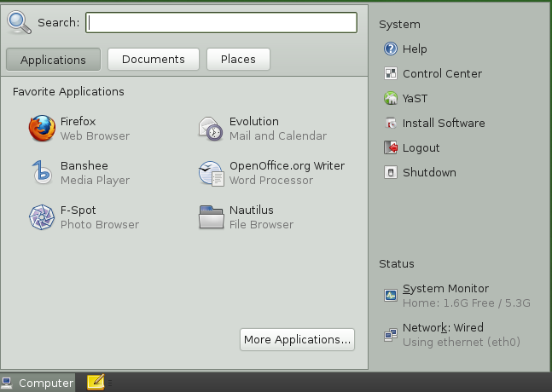Click the System Monitor icon
Screen dimensions: 552x392
[391, 296]
